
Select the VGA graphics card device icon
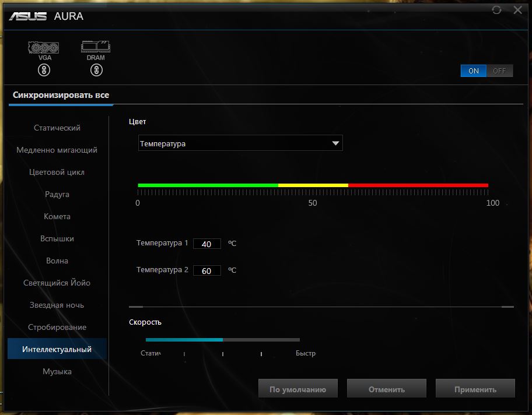coord(43,47)
